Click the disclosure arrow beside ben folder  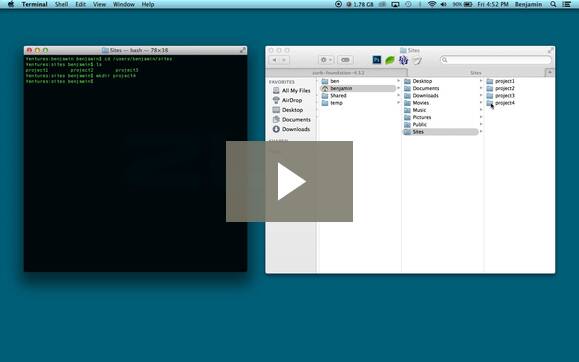pyautogui.click(x=398, y=81)
